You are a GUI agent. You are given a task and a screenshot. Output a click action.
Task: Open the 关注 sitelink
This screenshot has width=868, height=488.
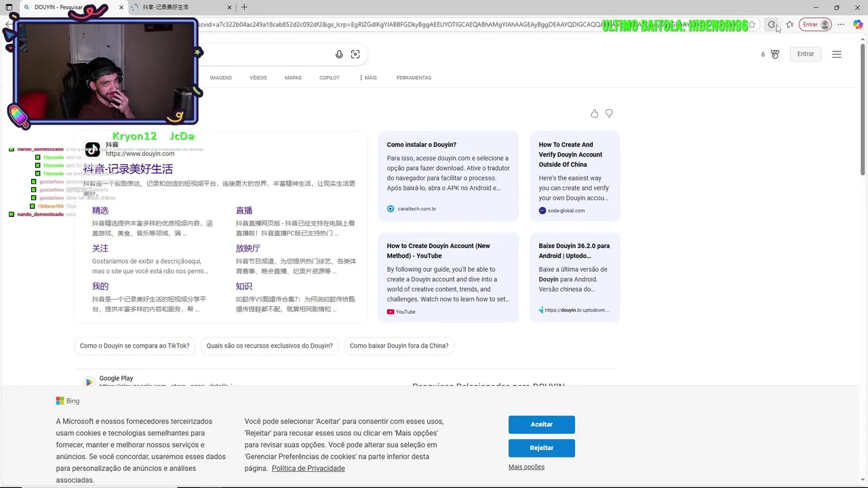tap(100, 249)
